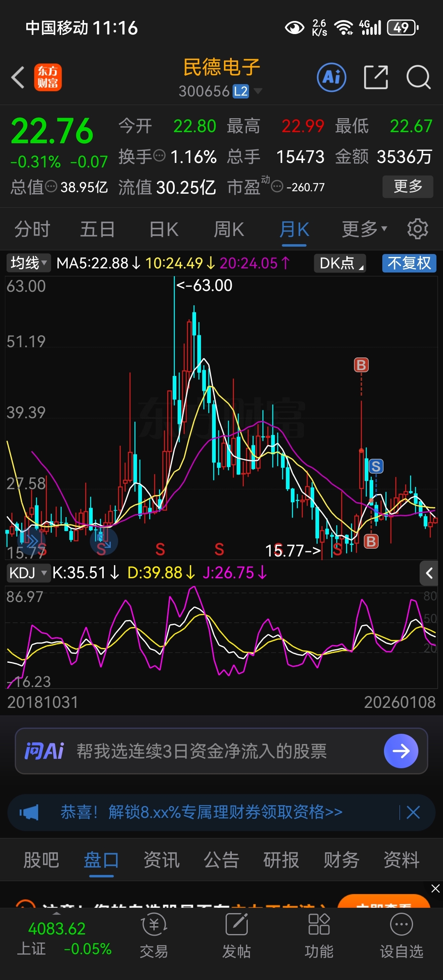Tap the chart start date 20181031
The width and height of the screenshot is (443, 980).
(43, 702)
